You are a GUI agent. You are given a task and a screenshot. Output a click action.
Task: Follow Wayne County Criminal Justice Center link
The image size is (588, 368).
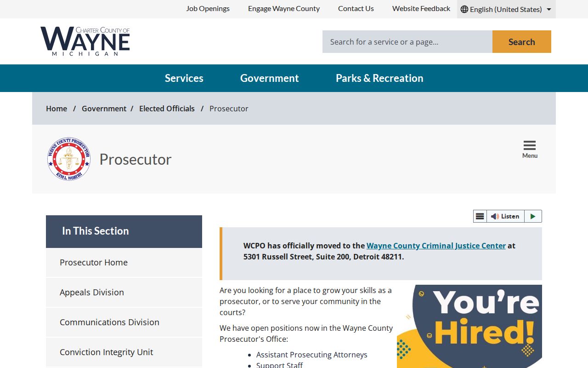pyautogui.click(x=436, y=246)
